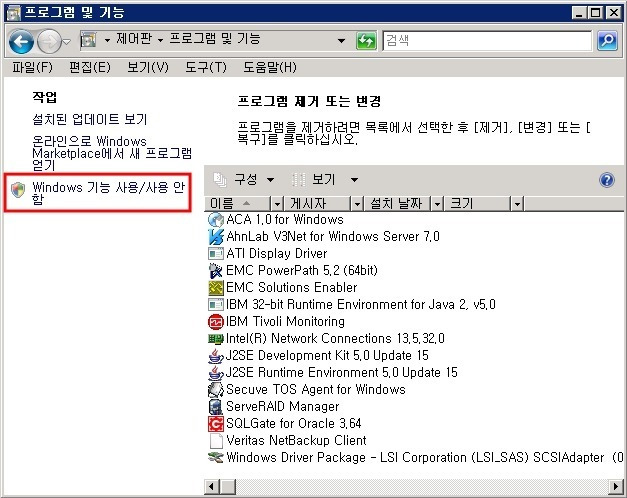The image size is (627, 498).
Task: Click the ServeRAID Manager icon
Action: pyautogui.click(x=216, y=407)
